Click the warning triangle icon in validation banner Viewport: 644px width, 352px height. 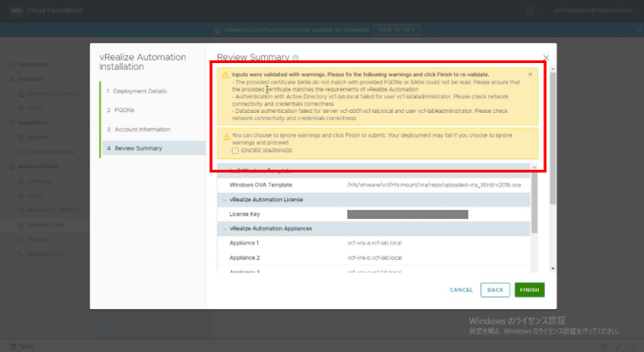point(226,74)
